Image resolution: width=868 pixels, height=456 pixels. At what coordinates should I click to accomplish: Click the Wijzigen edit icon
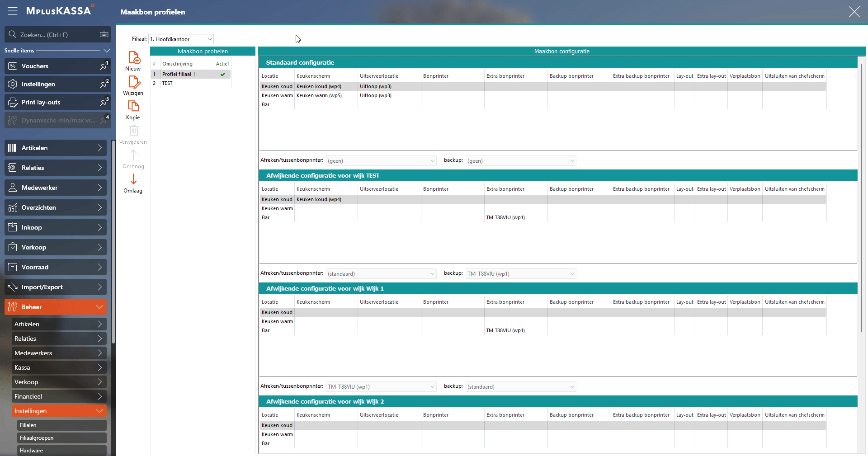click(x=134, y=82)
